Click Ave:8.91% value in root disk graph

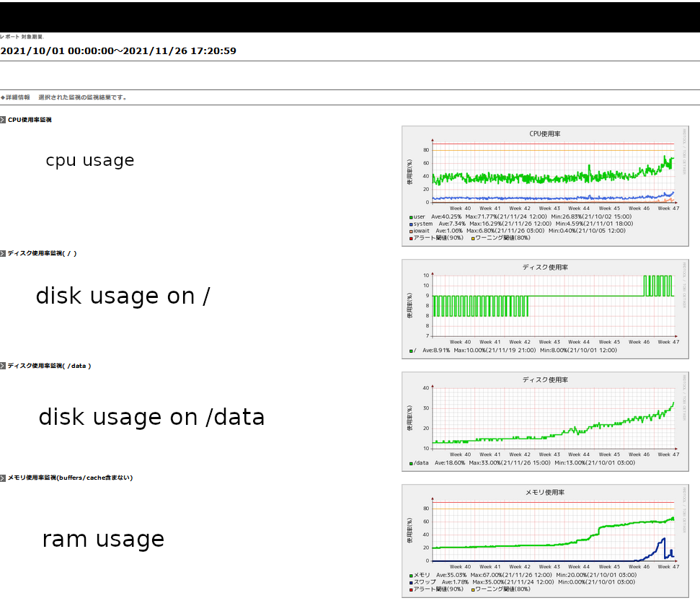436,351
